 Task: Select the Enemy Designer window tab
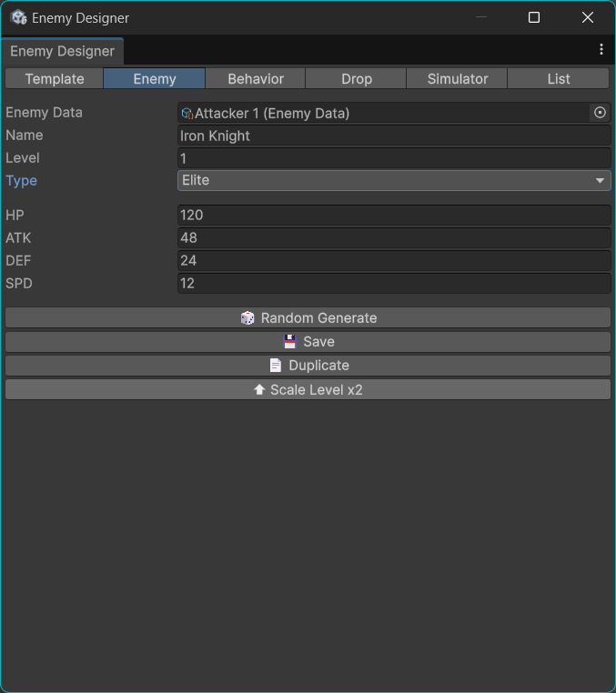click(63, 51)
